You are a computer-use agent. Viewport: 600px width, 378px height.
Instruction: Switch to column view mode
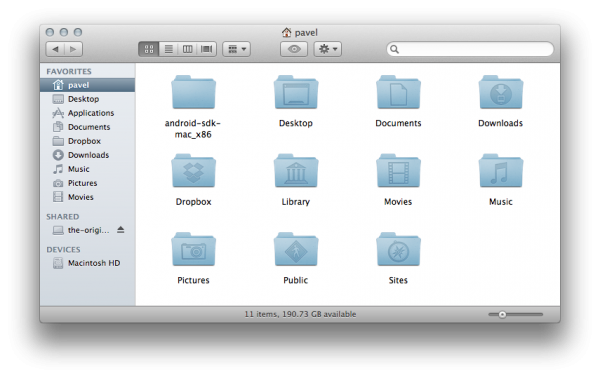[188, 49]
